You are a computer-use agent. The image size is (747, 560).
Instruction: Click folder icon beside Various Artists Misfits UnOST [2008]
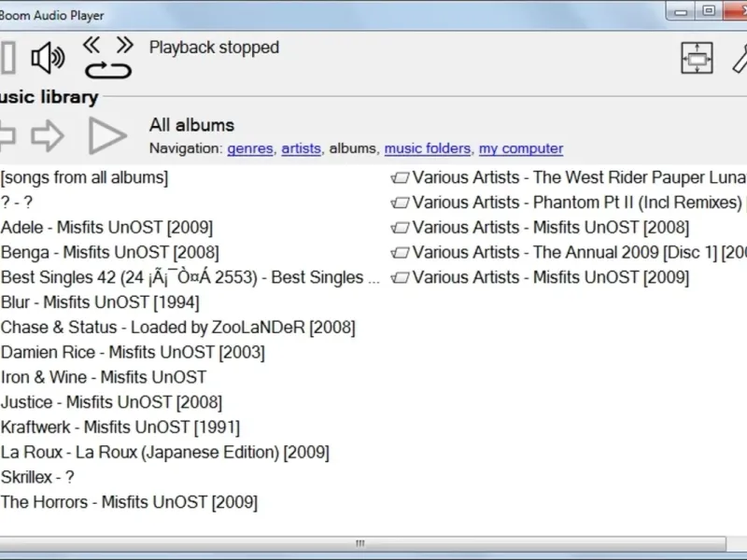point(400,228)
